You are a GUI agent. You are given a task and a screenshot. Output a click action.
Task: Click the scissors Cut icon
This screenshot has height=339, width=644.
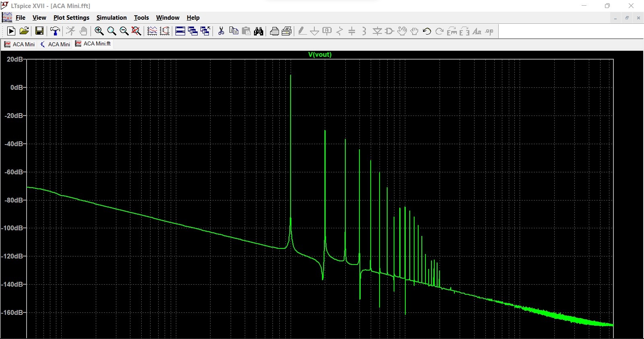pos(221,31)
